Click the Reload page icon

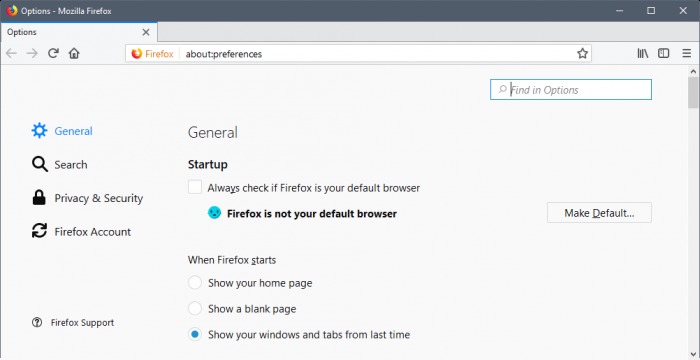(53, 54)
